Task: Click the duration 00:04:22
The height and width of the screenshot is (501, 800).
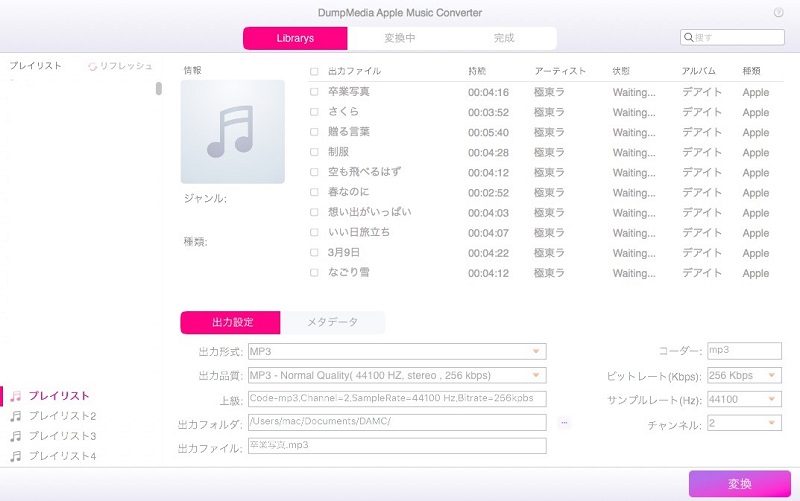Action: coord(488,253)
